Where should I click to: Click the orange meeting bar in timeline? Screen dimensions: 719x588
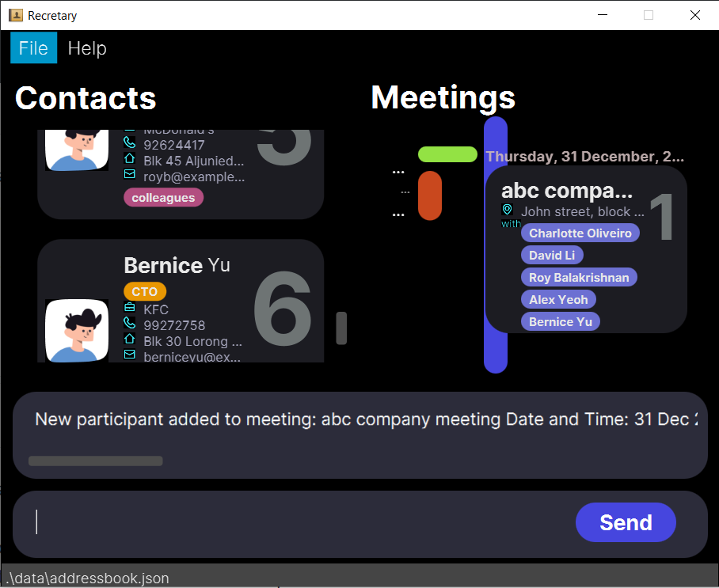click(x=430, y=195)
